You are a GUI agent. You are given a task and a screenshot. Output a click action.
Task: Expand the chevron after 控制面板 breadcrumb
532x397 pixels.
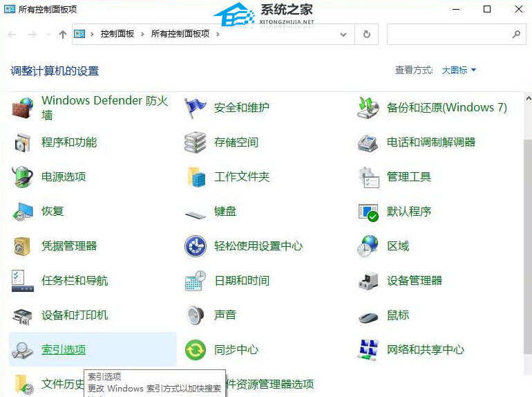[142, 34]
